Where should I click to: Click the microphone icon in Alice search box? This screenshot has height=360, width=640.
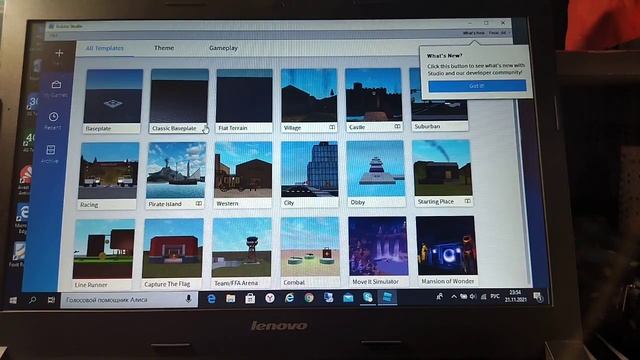tap(189, 299)
